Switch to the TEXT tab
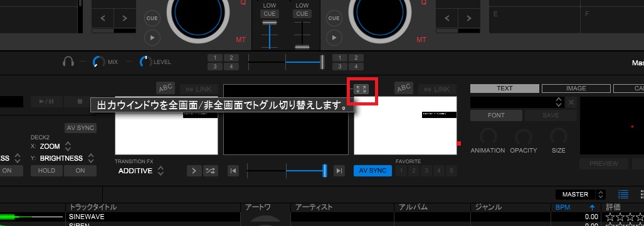The image size is (644, 226). (x=505, y=89)
